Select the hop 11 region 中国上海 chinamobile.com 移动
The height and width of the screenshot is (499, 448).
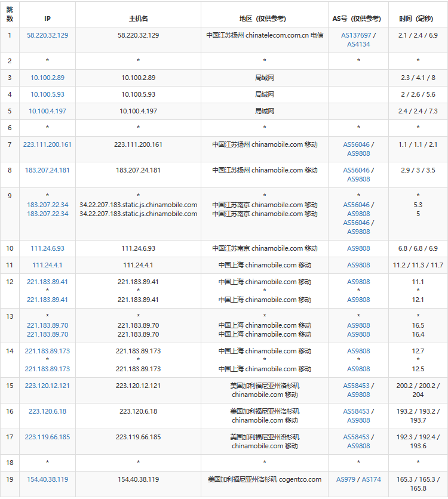[265, 265]
